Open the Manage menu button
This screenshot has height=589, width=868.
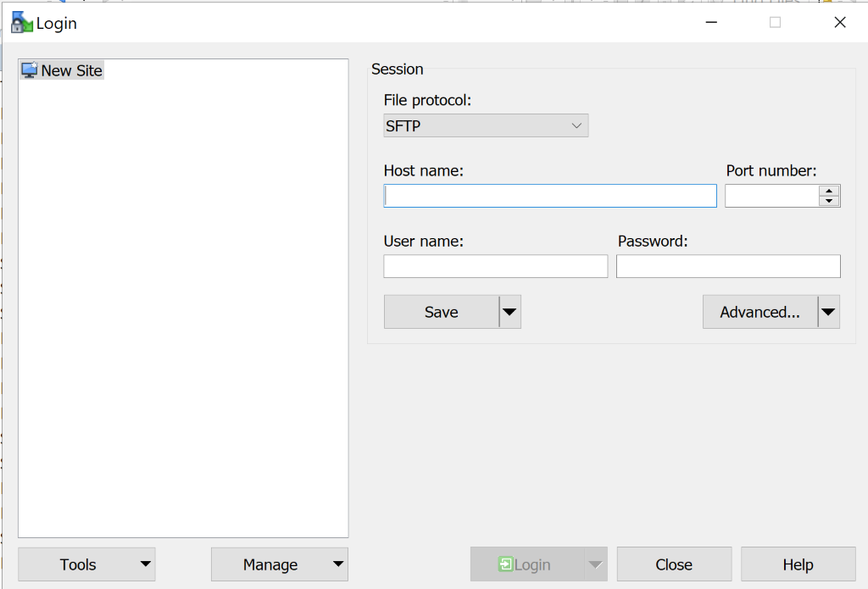tap(280, 564)
